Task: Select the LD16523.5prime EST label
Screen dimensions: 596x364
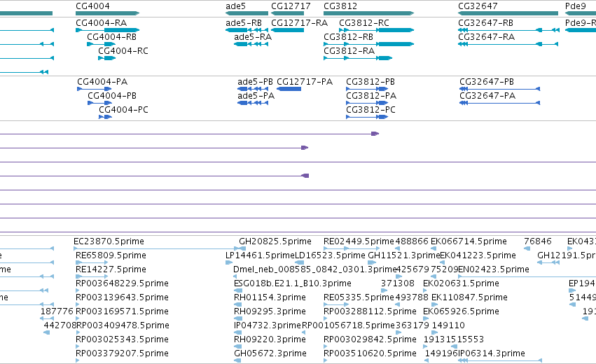Action: (x=330, y=255)
